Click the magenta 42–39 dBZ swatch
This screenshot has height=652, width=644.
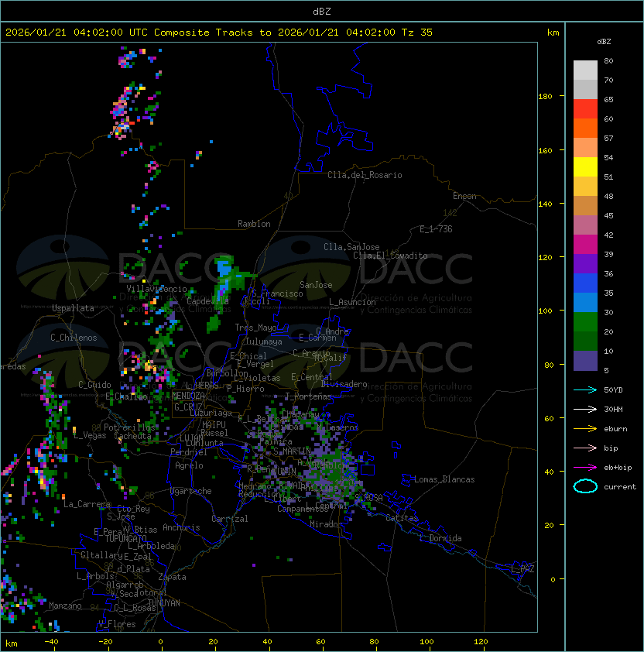(x=585, y=244)
